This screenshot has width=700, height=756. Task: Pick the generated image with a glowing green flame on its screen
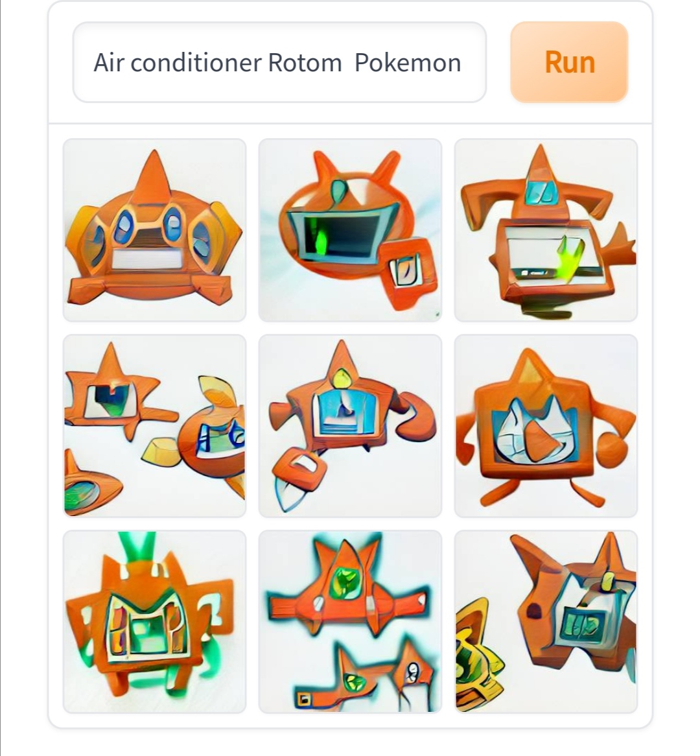click(x=546, y=230)
